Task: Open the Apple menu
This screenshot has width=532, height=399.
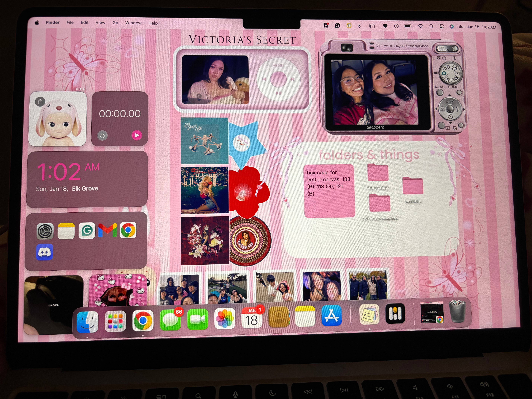Action: tap(37, 23)
